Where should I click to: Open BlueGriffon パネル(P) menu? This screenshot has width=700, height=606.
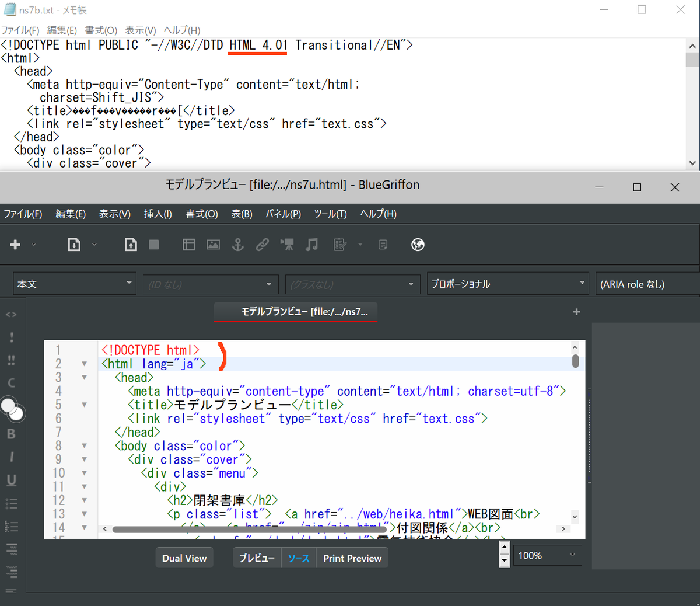coord(283,214)
